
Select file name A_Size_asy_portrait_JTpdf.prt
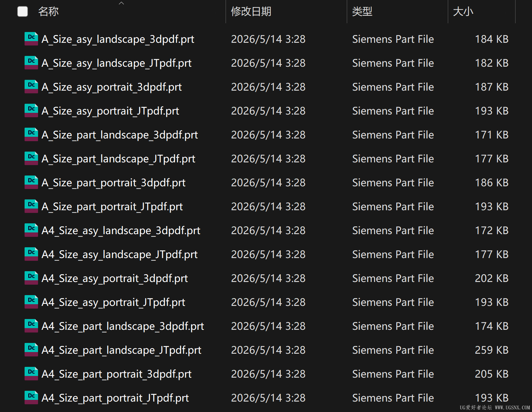(110, 111)
